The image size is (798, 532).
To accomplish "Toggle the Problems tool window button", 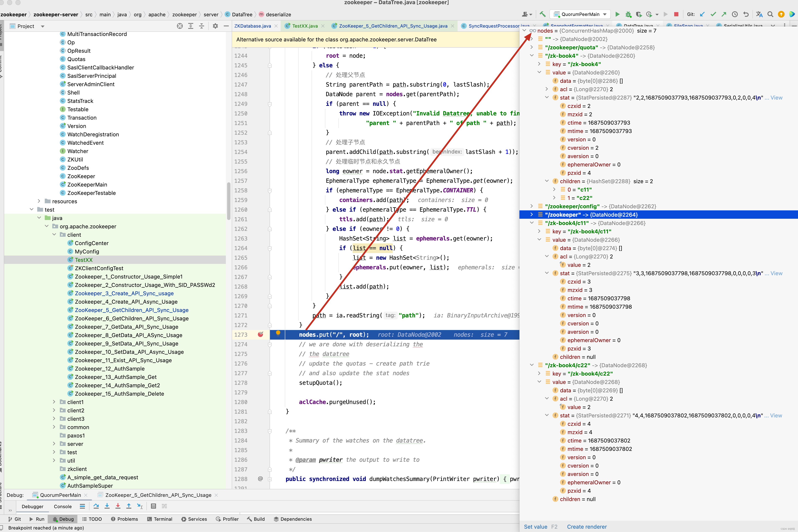I will (124, 519).
